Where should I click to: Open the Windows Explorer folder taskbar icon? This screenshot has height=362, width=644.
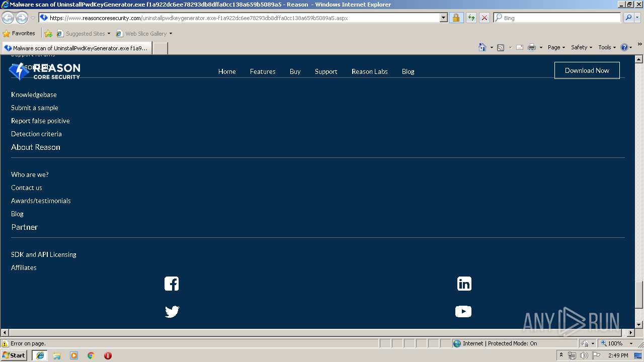tap(57, 355)
